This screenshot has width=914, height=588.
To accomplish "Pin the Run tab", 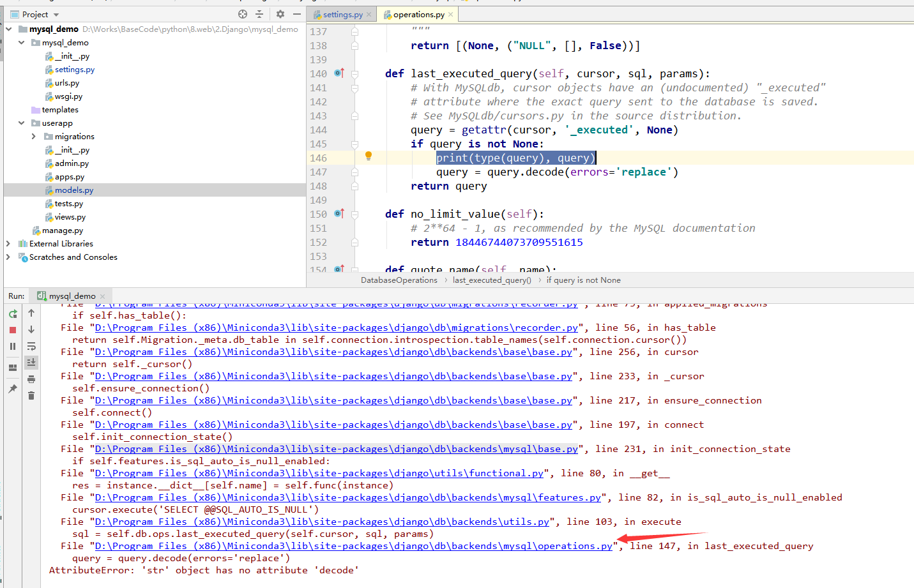I will pos(13,388).
